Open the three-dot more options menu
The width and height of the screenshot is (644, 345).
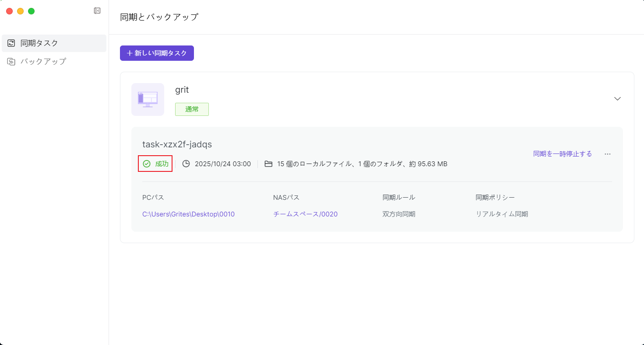607,154
